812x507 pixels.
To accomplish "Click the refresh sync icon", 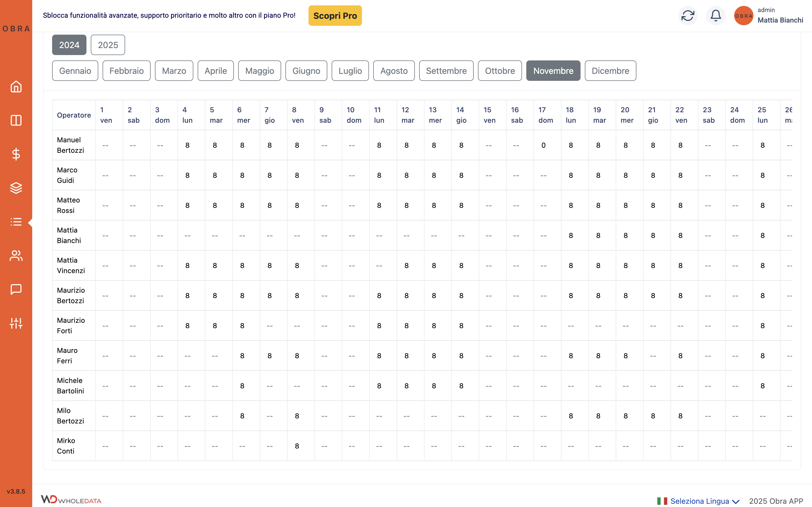I will pos(687,15).
